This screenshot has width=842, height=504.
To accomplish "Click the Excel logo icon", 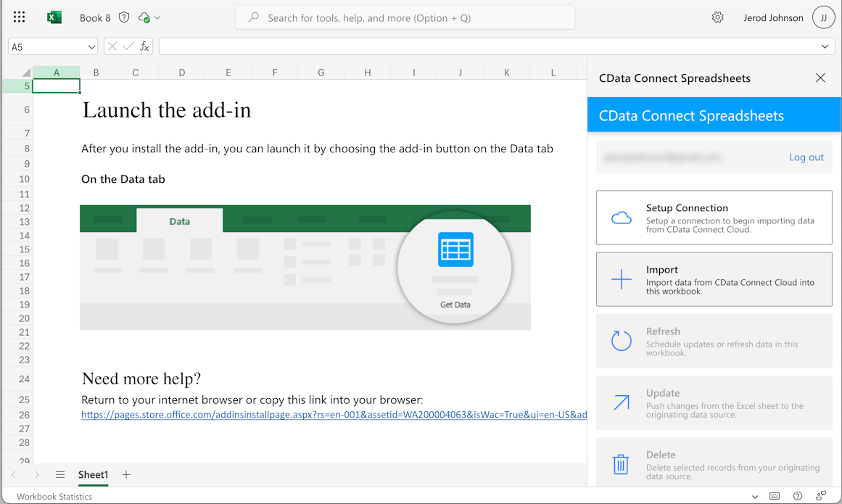I will [x=54, y=17].
